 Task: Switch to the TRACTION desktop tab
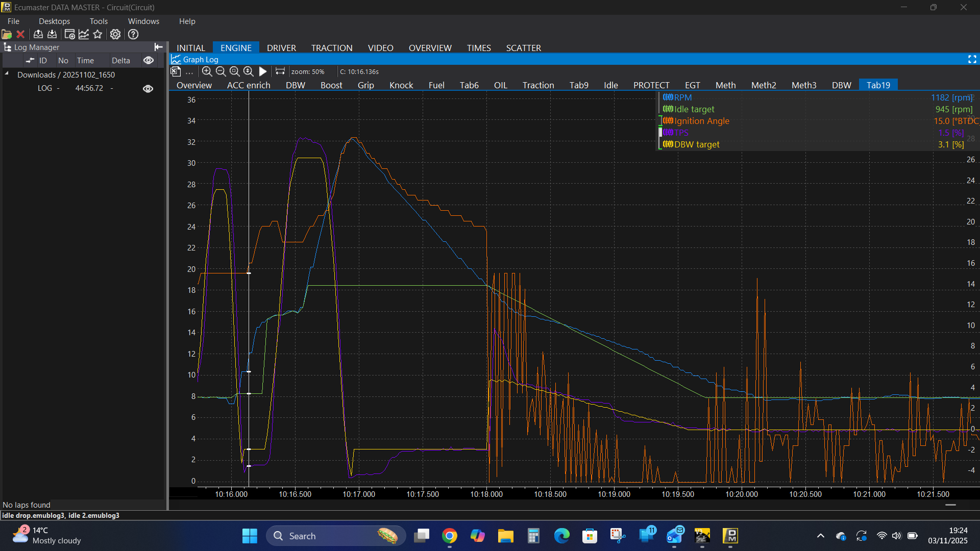click(332, 47)
